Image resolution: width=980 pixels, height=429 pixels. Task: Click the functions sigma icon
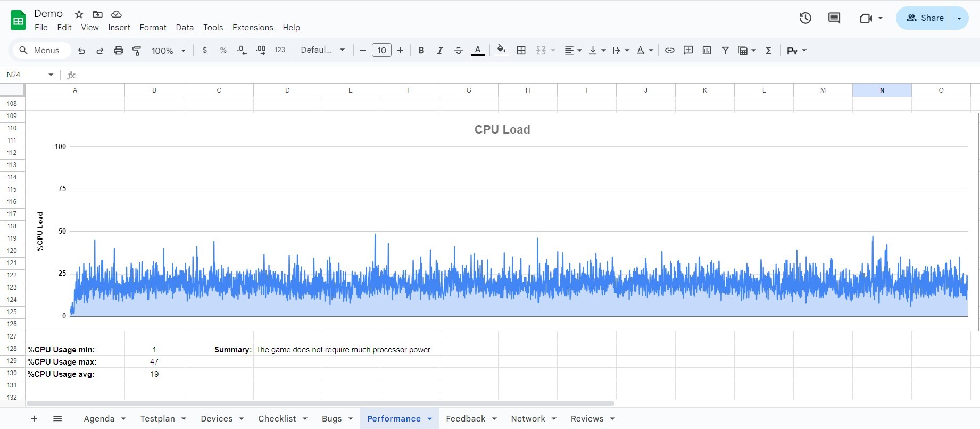pos(768,50)
